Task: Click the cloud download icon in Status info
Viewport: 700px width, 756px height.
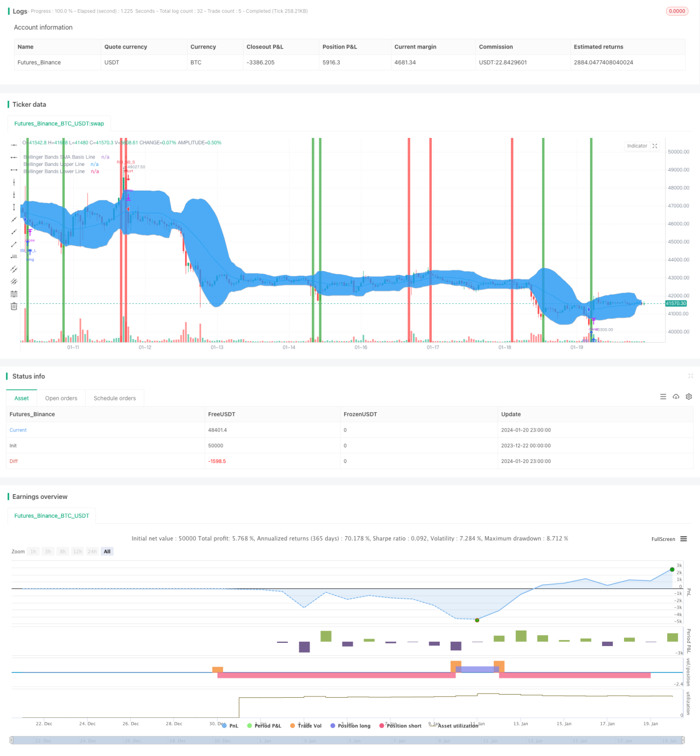Action: (676, 397)
